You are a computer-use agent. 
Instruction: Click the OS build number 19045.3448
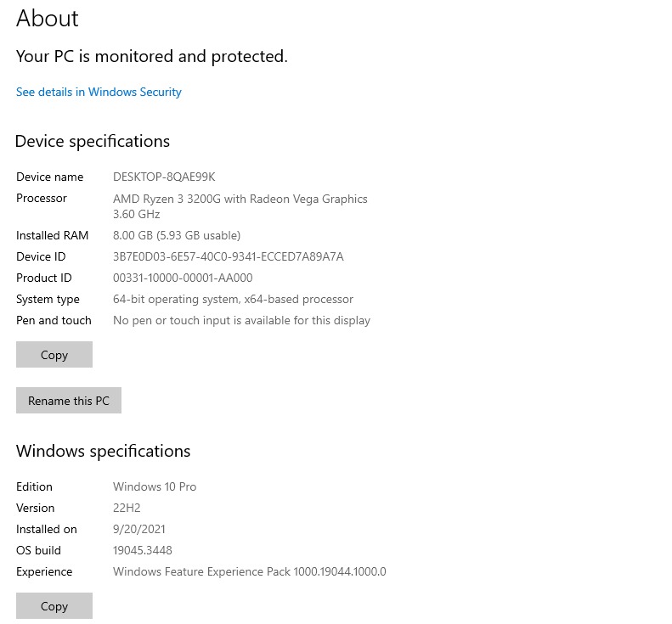click(x=143, y=550)
